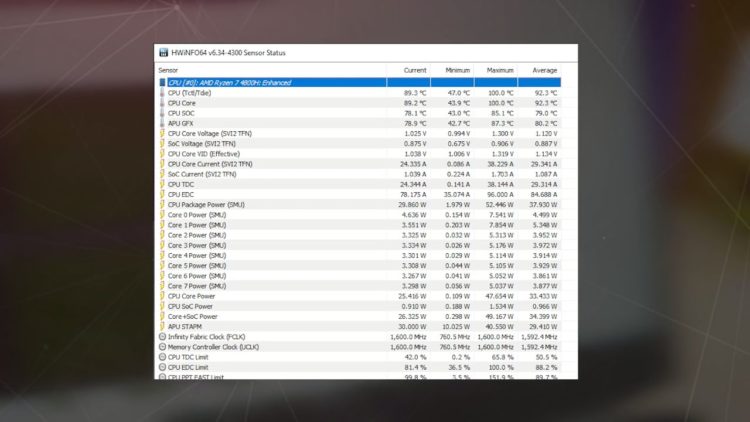The image size is (750, 422).
Task: Click lightning icon beside Core 7 Power (SMU)
Action: pyautogui.click(x=162, y=286)
